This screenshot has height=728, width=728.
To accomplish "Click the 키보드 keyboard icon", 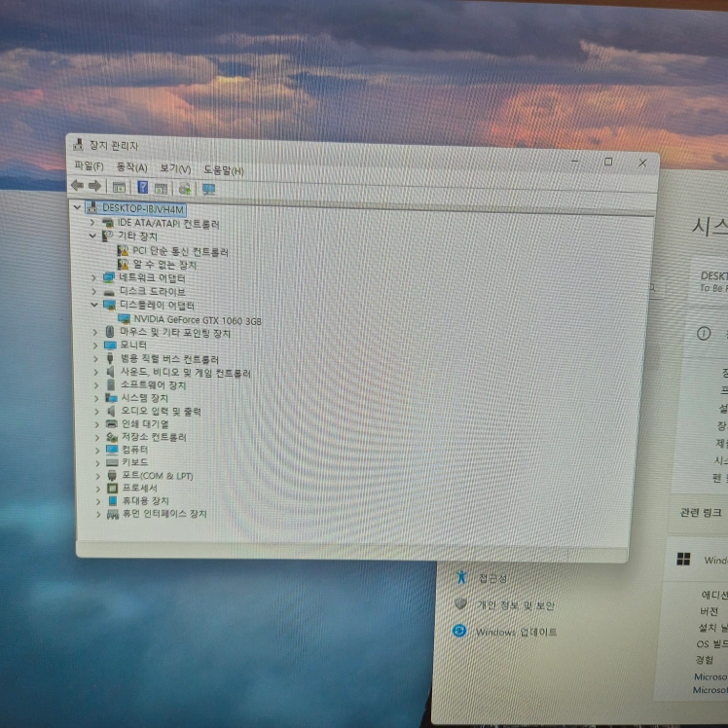I will (x=112, y=462).
